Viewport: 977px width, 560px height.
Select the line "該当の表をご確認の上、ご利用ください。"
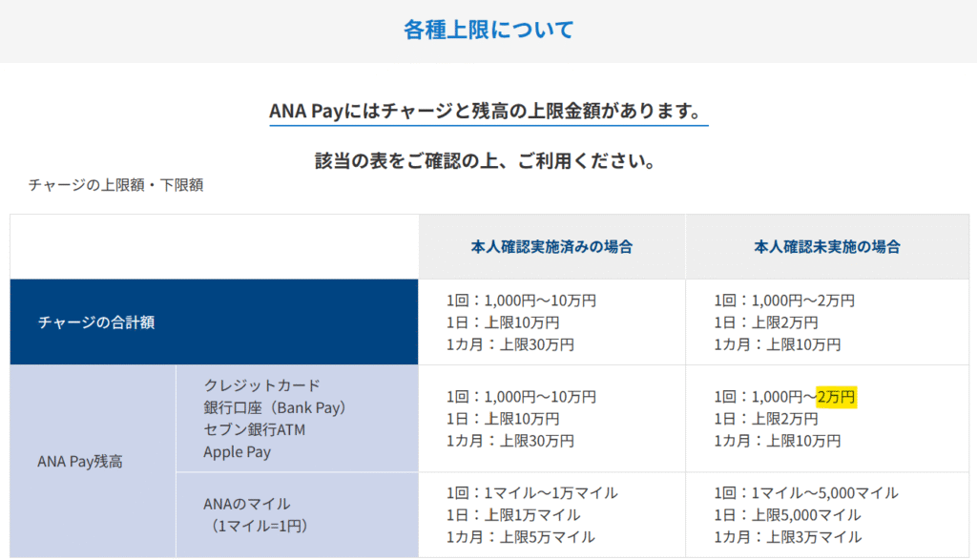point(488,161)
